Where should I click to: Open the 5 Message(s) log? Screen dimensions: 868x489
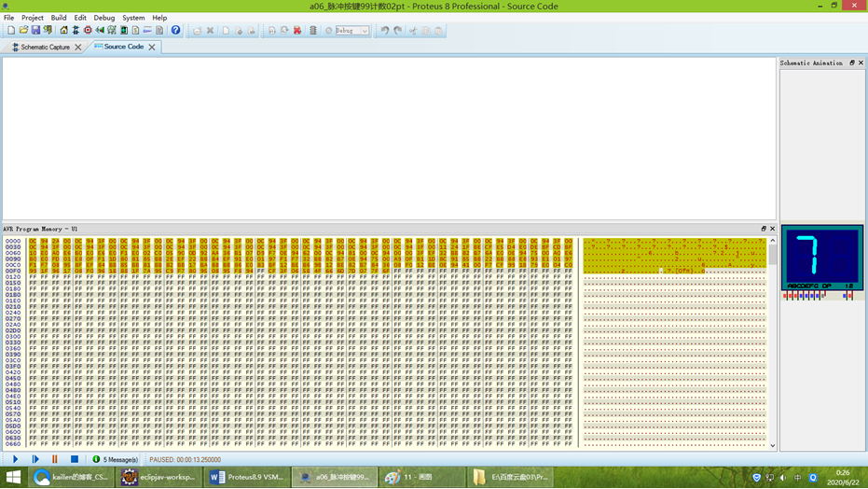tap(116, 460)
